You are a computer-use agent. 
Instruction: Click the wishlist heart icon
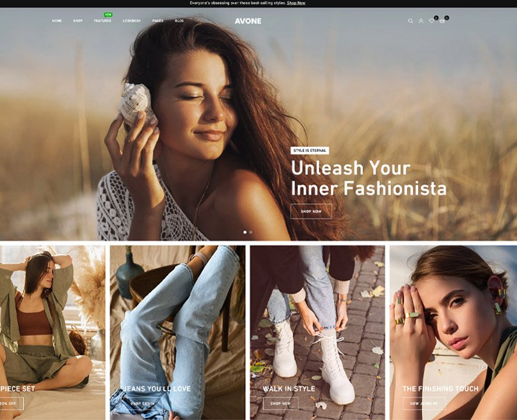pyautogui.click(x=432, y=21)
